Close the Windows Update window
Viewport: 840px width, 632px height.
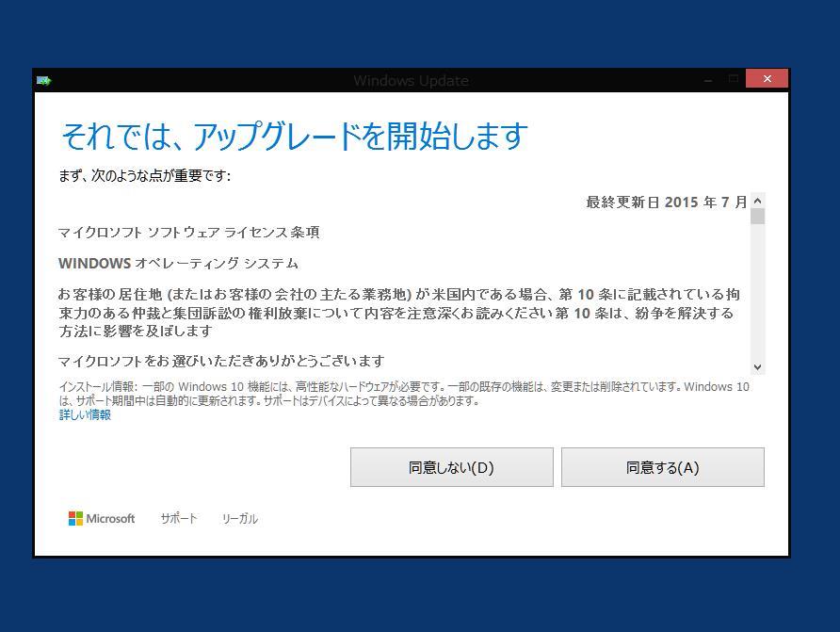pyautogui.click(x=767, y=79)
